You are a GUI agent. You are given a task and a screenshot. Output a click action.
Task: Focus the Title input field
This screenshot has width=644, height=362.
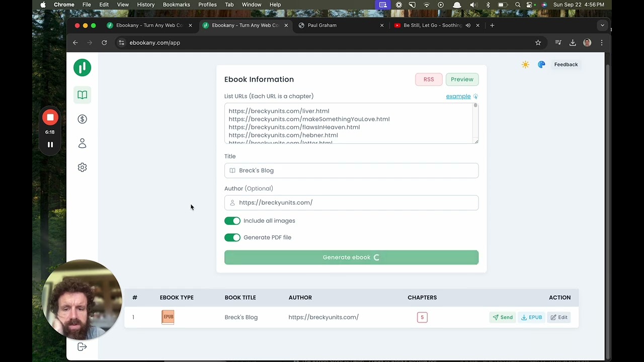pos(351,170)
